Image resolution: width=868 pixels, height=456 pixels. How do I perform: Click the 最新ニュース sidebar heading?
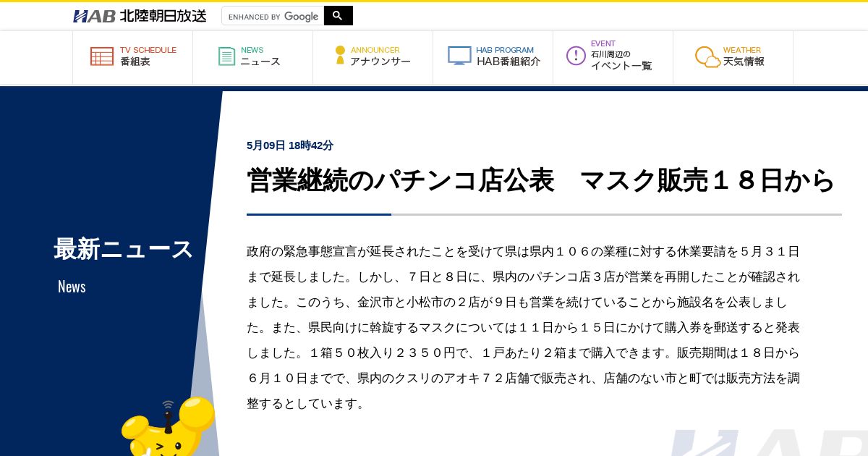click(123, 249)
